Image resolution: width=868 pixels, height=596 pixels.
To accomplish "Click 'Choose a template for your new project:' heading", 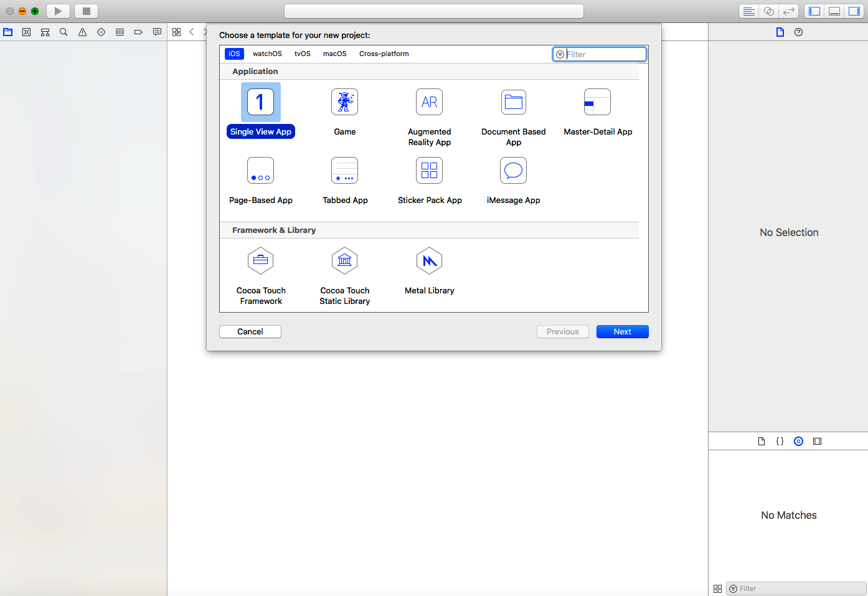I will [x=295, y=35].
